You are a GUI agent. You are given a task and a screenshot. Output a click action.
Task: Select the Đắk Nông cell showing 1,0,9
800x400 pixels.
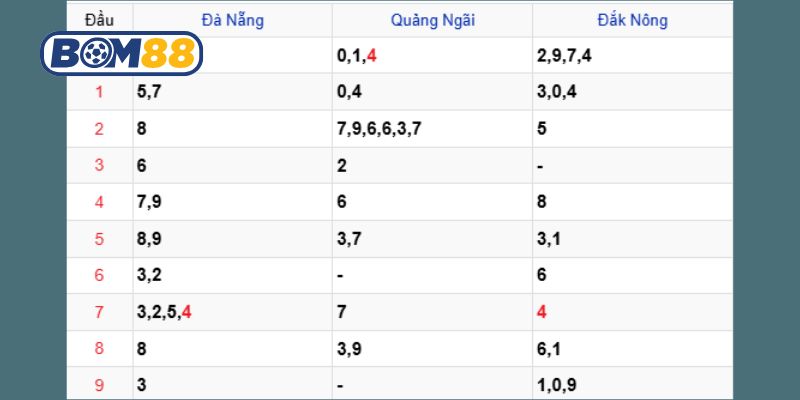click(556, 385)
